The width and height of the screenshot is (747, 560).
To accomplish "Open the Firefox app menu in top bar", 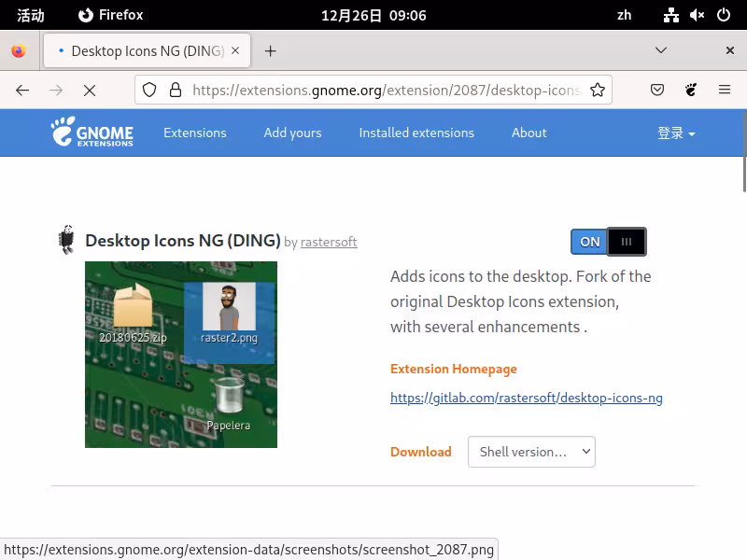I will click(110, 15).
